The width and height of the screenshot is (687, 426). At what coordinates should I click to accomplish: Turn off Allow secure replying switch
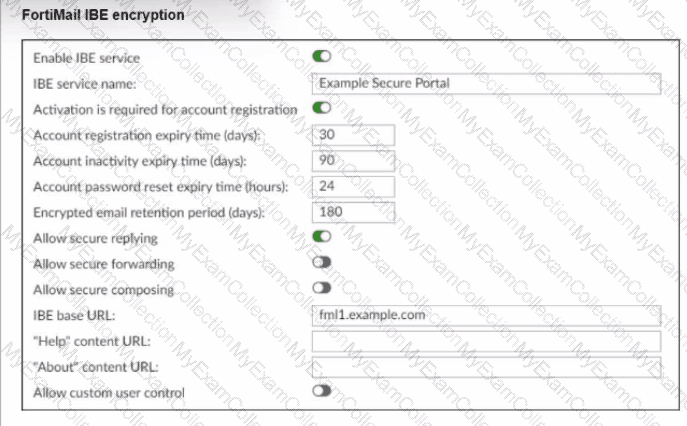(321, 238)
